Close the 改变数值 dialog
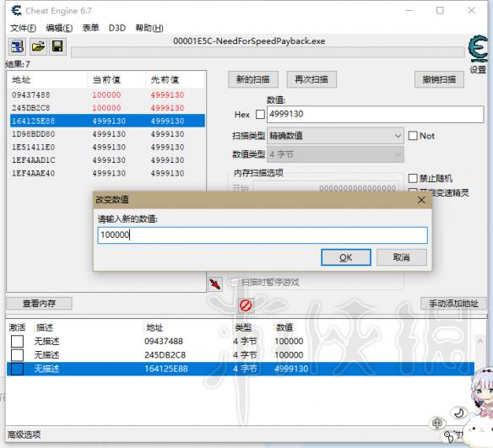Viewport: 493px width, 448px height. point(421,200)
